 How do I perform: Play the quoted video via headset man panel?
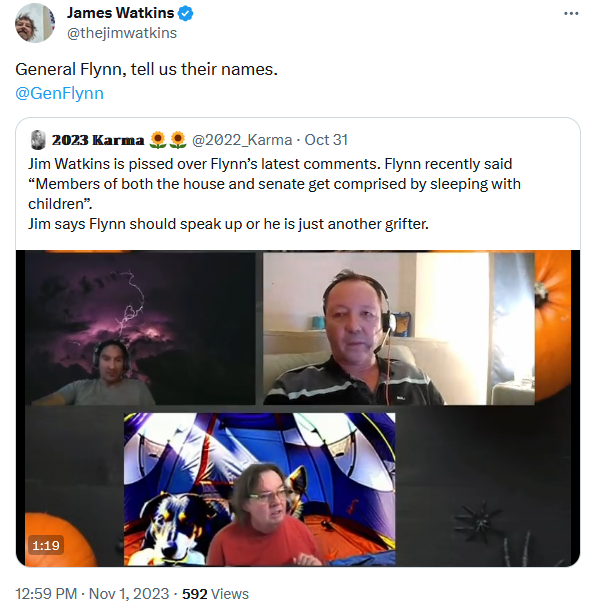[x=398, y=328]
